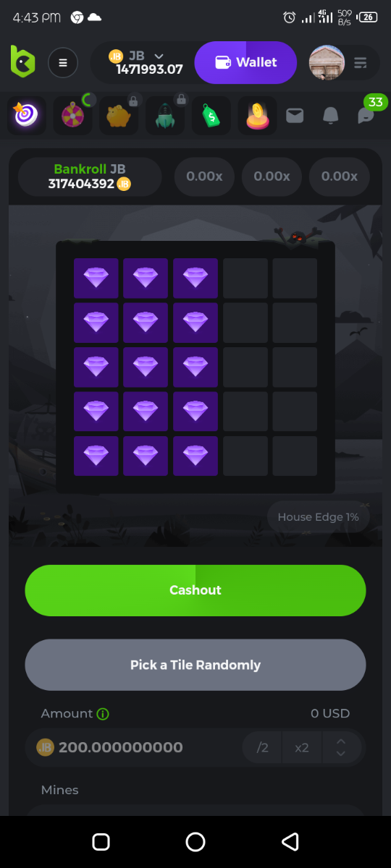This screenshot has width=391, height=868.
Task: Click the Wallet button
Action: click(245, 63)
